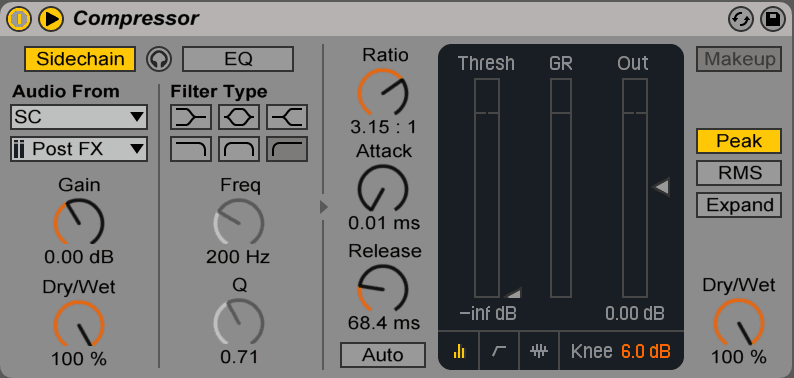
Task: Click the -inf dB threshold value
Action: [x=488, y=314]
